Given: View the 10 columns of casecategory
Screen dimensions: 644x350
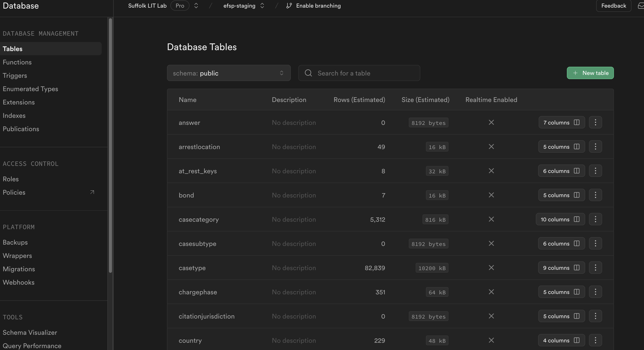Looking at the screenshot, I should pyautogui.click(x=560, y=219).
